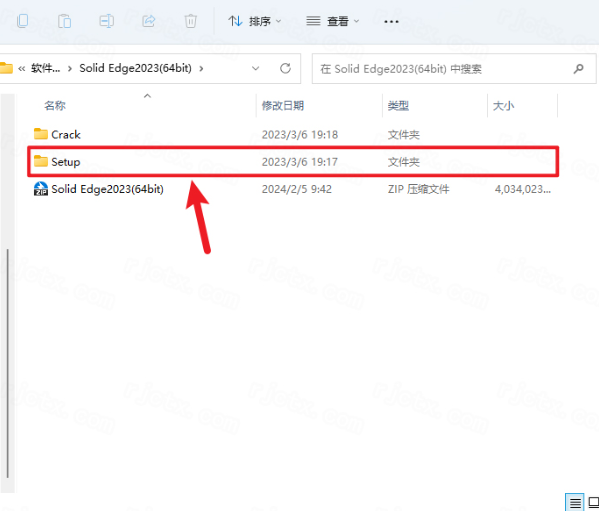Click the 2023/3/6 19:17 date cell
599x511 pixels.
pos(300,162)
